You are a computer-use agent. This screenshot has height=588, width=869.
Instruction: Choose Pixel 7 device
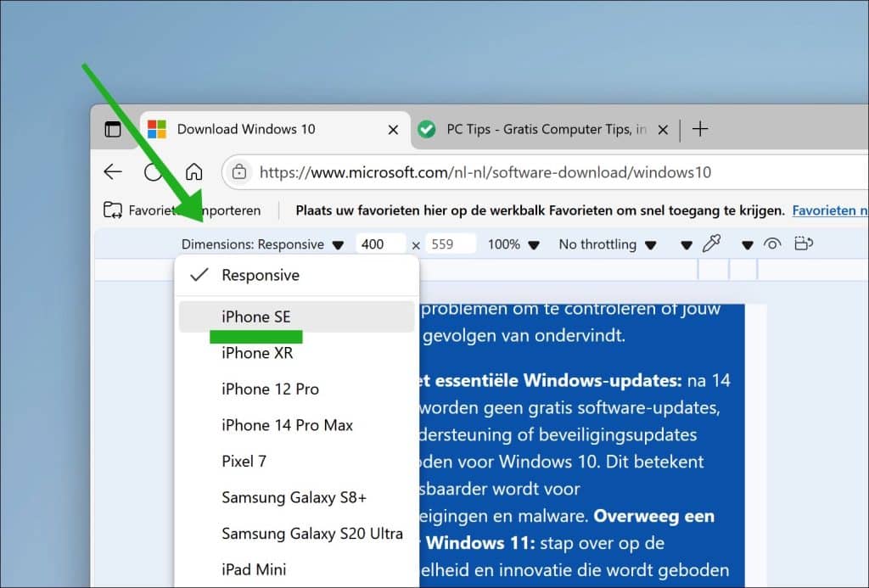(296, 461)
